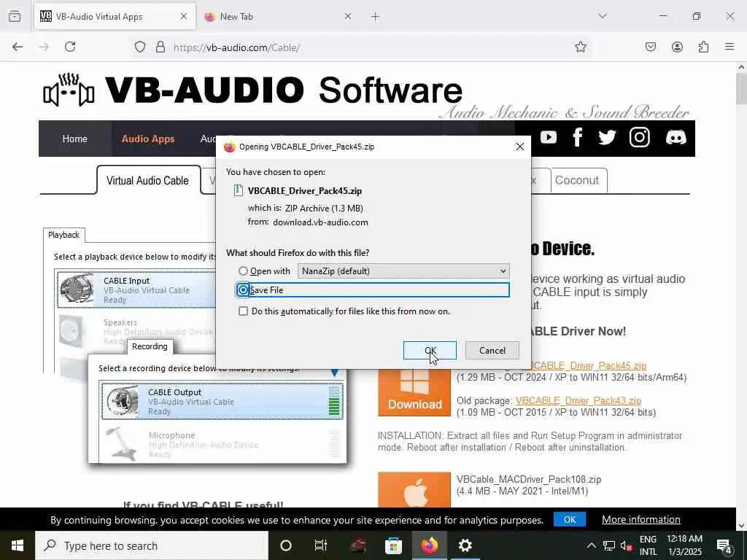Screen dimensions: 747x560
Task: Click the ENG INTL language indicator
Action: [x=648, y=545]
